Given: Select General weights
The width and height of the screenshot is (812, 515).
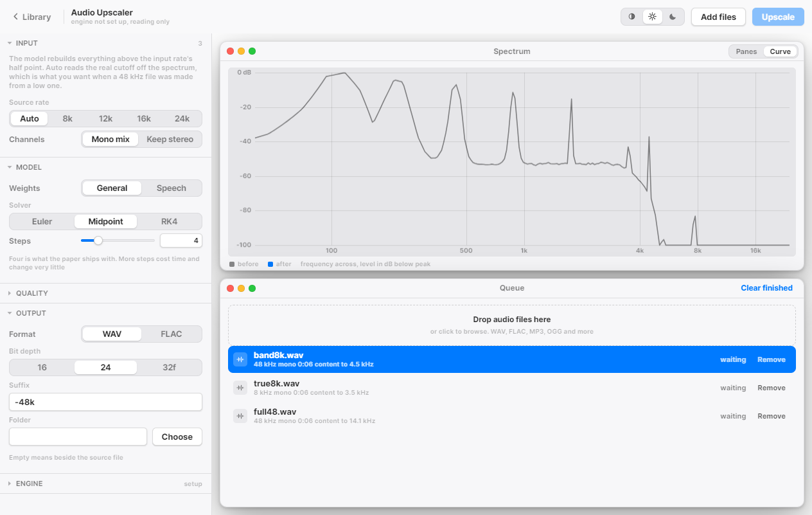Looking at the screenshot, I should [x=112, y=188].
